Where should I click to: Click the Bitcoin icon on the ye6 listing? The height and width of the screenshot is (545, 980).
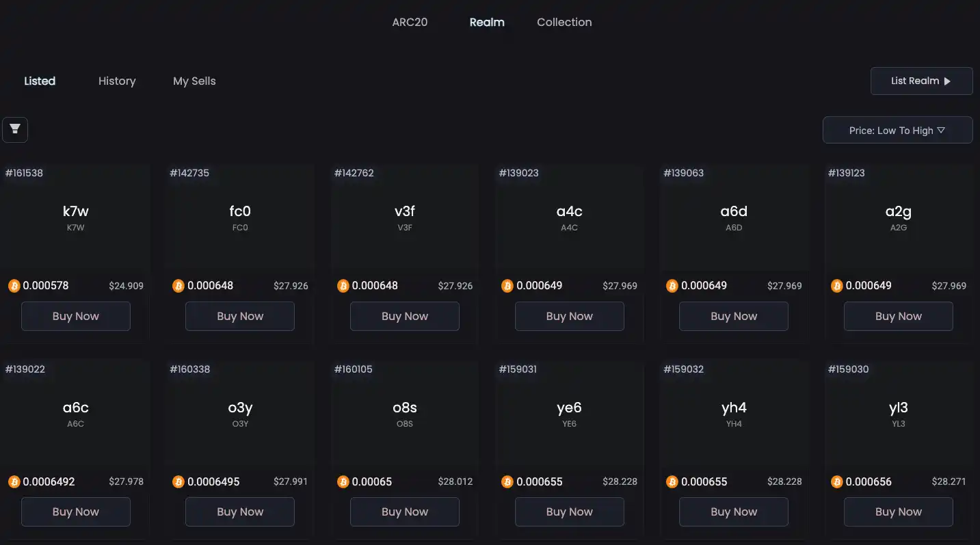(507, 482)
